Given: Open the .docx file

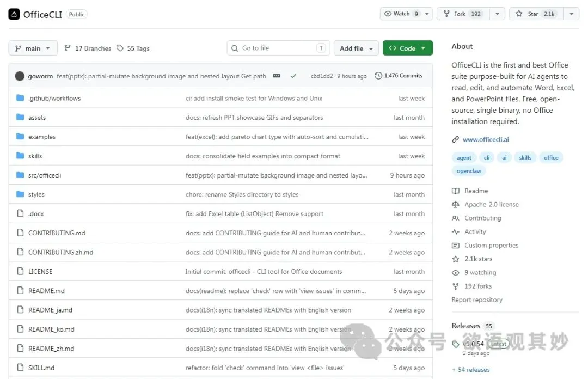Looking at the screenshot, I should (x=36, y=214).
